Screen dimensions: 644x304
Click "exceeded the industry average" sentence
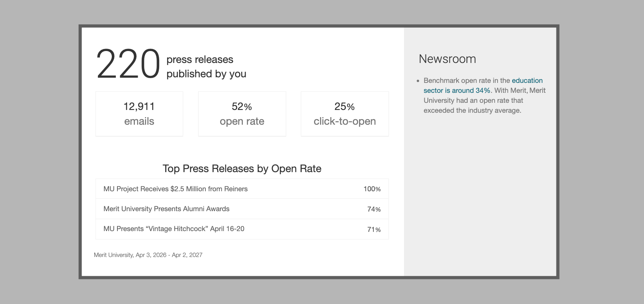point(472,110)
